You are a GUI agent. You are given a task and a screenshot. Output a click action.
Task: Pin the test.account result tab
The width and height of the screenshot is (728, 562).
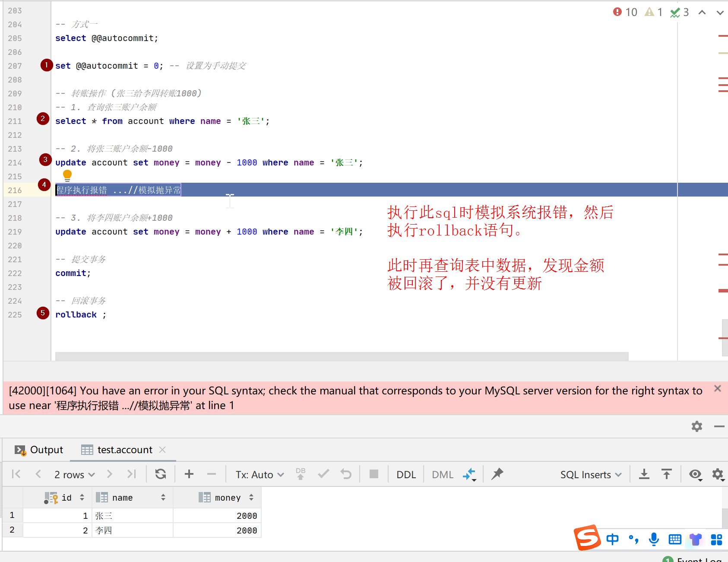pyautogui.click(x=497, y=474)
